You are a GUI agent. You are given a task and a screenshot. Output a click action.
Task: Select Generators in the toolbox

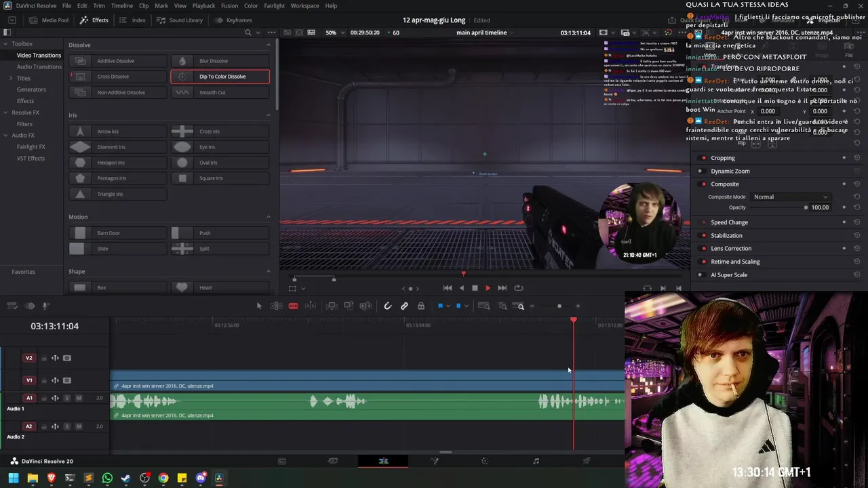[31, 89]
